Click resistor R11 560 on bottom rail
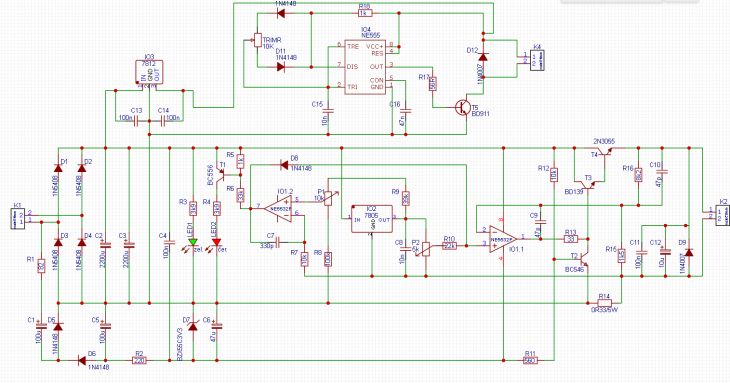 coord(531,360)
